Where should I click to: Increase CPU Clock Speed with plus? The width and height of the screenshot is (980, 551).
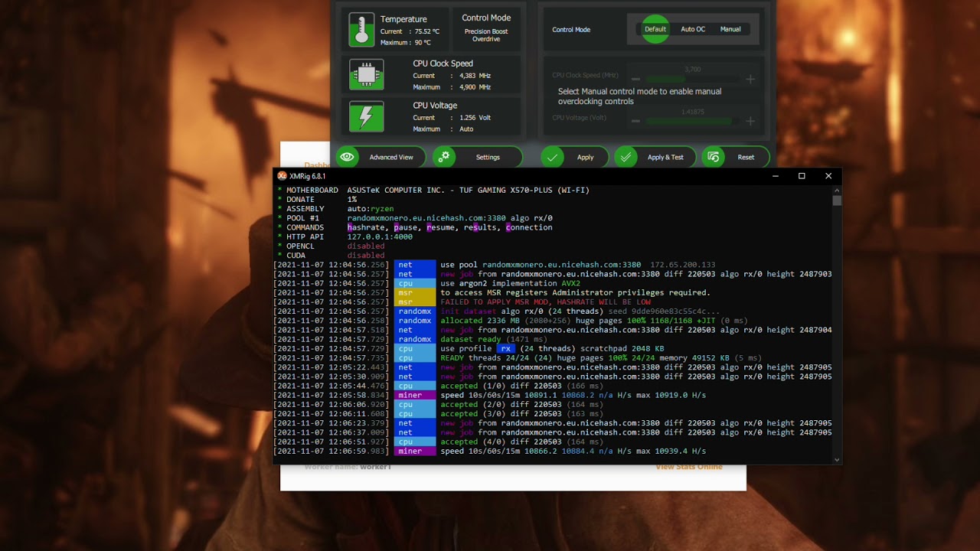tap(750, 79)
